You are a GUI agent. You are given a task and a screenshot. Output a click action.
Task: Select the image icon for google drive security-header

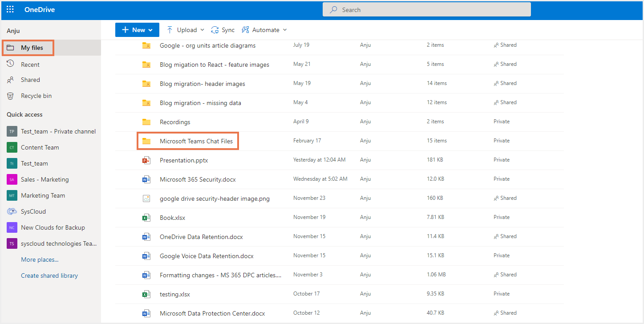[146, 198]
